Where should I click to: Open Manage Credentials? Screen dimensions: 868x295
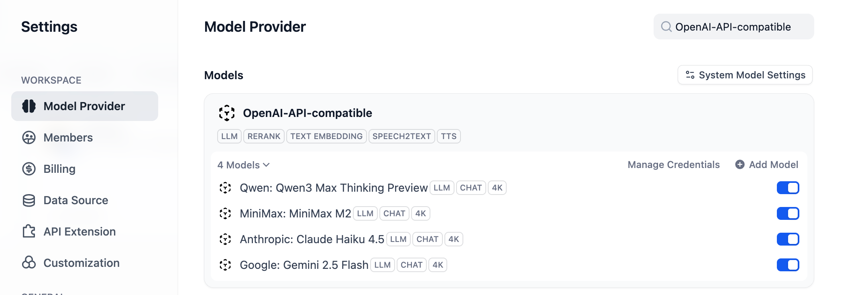(673, 165)
